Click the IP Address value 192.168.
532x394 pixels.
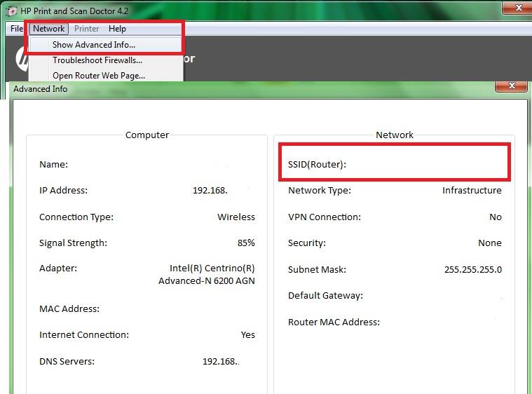(x=210, y=191)
